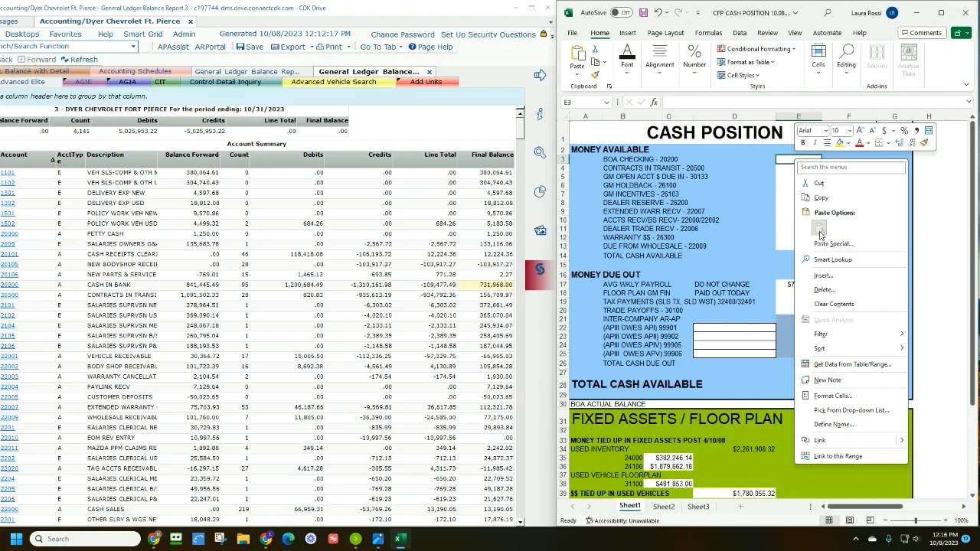Viewport: 980px width, 551px height.
Task: Expand the Sort submenu in context menu
Action: coord(851,348)
